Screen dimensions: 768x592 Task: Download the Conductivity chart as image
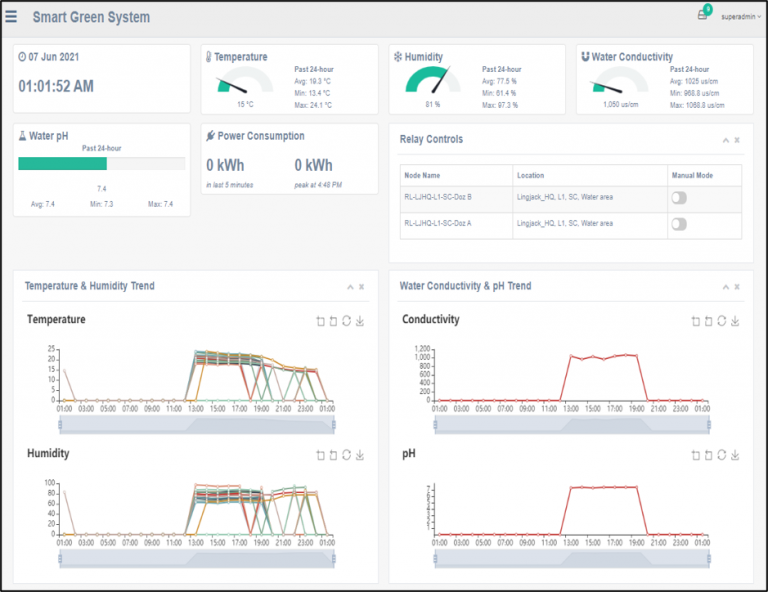pyautogui.click(x=735, y=321)
